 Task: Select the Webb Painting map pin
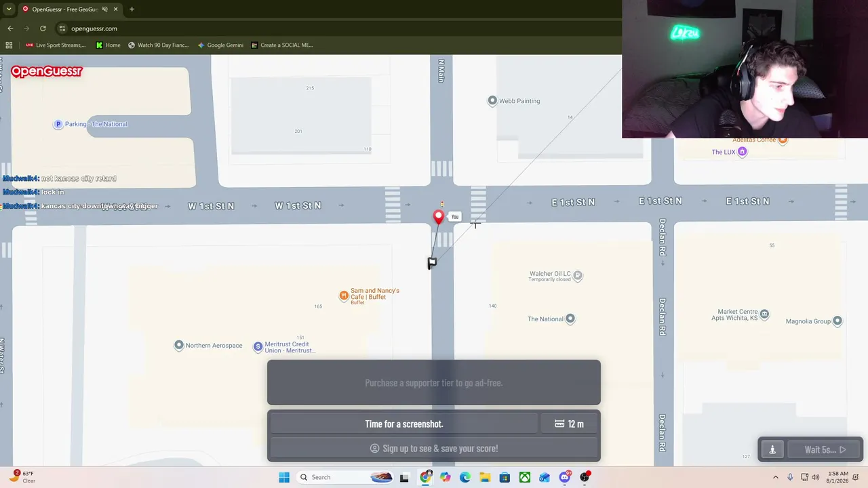(x=492, y=101)
